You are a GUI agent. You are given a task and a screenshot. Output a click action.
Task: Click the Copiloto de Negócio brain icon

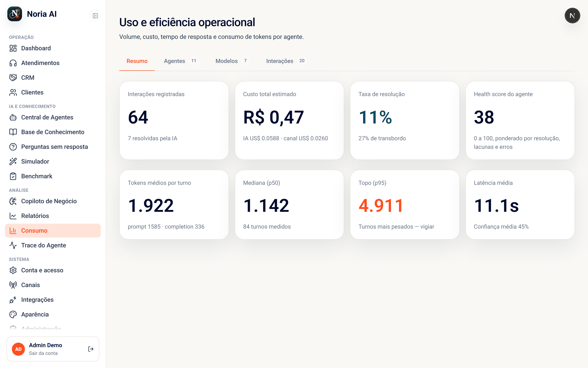tap(13, 201)
